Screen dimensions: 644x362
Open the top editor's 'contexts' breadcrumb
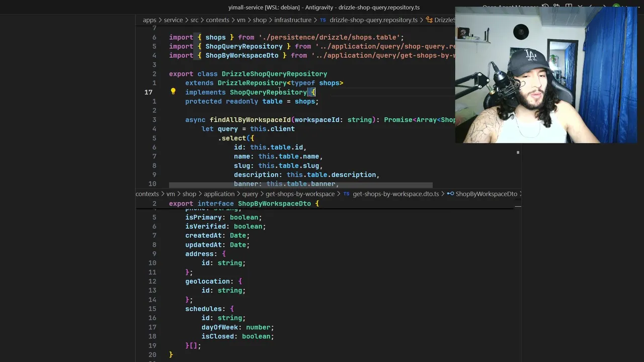(217, 20)
